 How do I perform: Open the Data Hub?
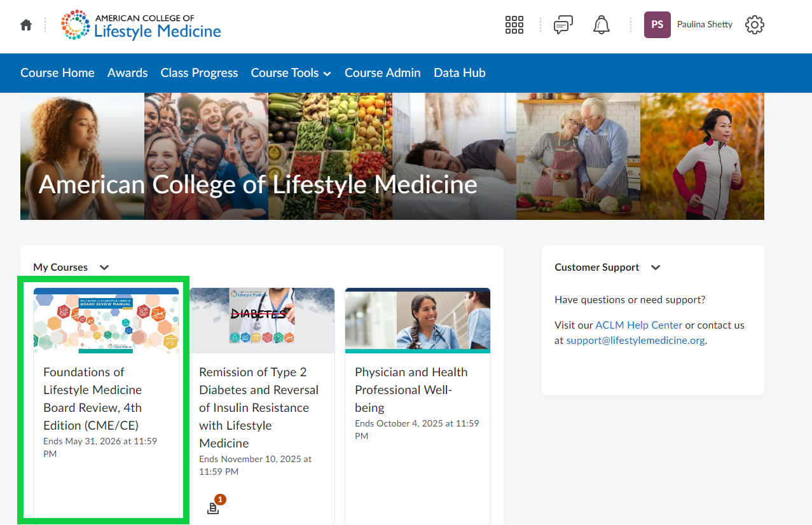click(460, 73)
